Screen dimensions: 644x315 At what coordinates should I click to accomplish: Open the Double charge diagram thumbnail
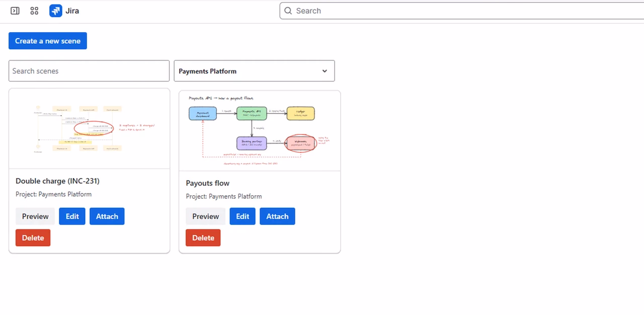point(90,129)
